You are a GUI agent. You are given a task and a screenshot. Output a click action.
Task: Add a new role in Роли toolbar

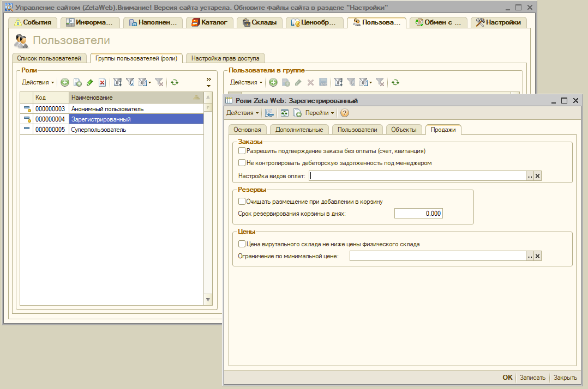coord(65,82)
